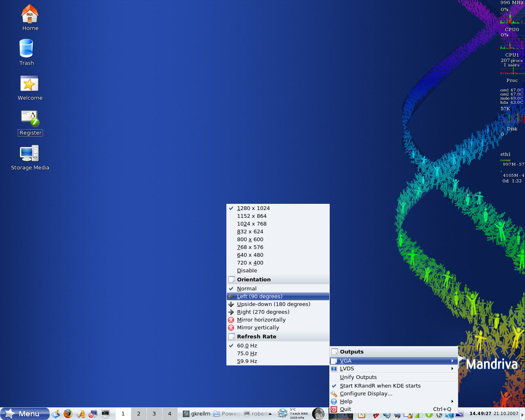Screen dimensions: 525x420
Task: Open the weather applet in the panel
Action: (x=292, y=413)
